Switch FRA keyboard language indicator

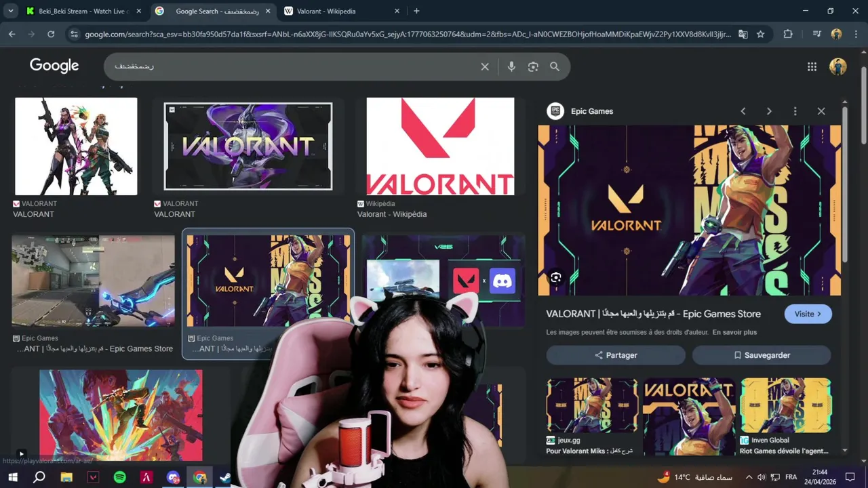[x=791, y=477]
